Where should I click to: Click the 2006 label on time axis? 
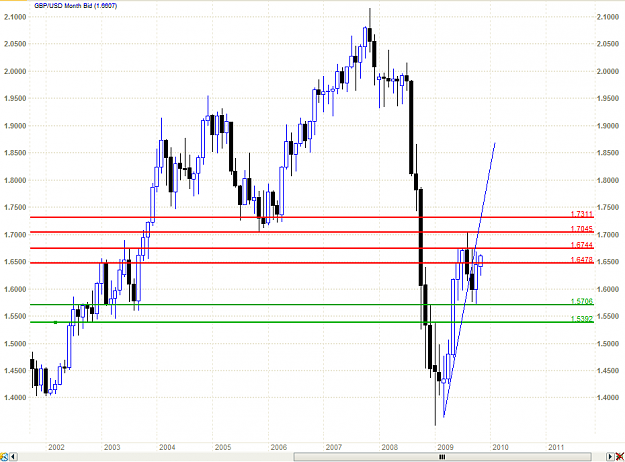(x=279, y=447)
